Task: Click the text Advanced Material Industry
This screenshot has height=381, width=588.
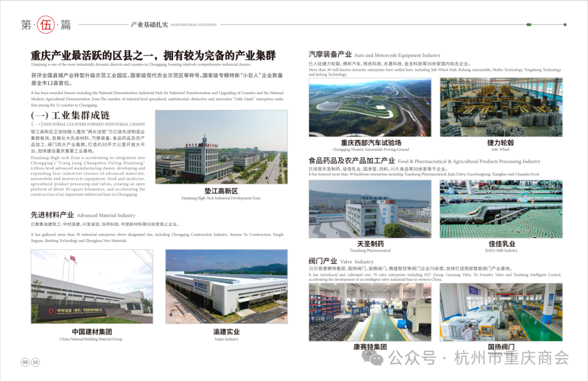Action: (x=106, y=215)
